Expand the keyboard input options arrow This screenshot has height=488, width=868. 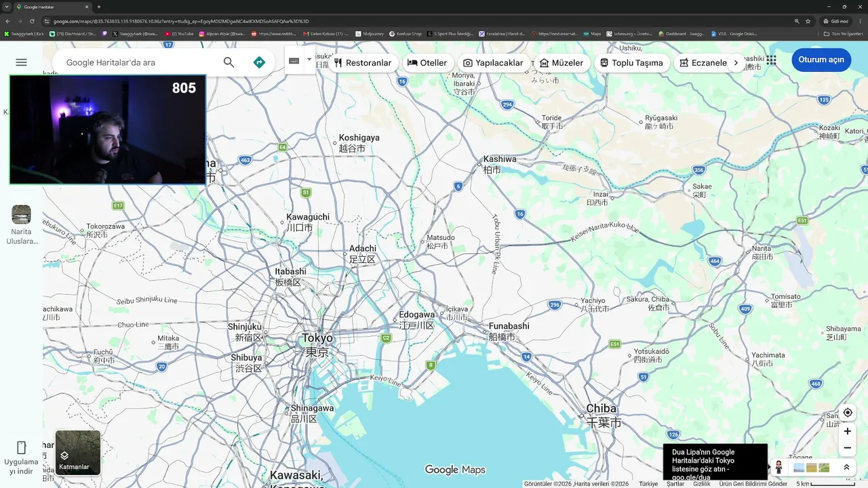(x=309, y=60)
